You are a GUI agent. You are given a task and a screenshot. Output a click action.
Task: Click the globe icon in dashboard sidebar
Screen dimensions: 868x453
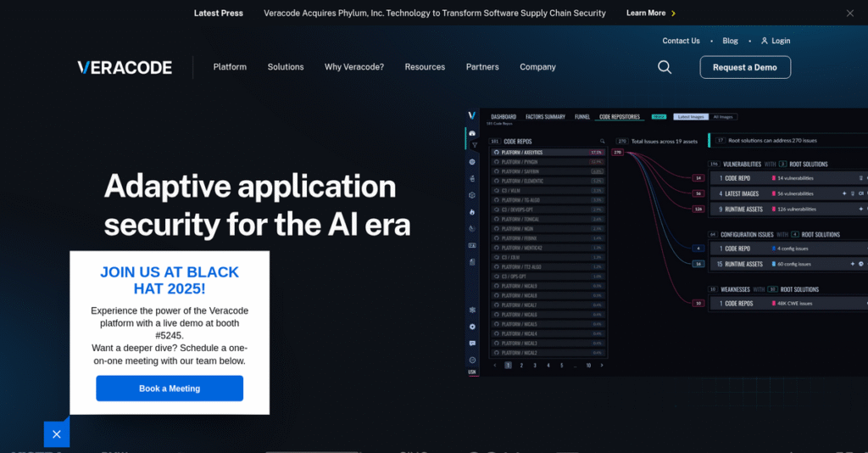(x=472, y=162)
